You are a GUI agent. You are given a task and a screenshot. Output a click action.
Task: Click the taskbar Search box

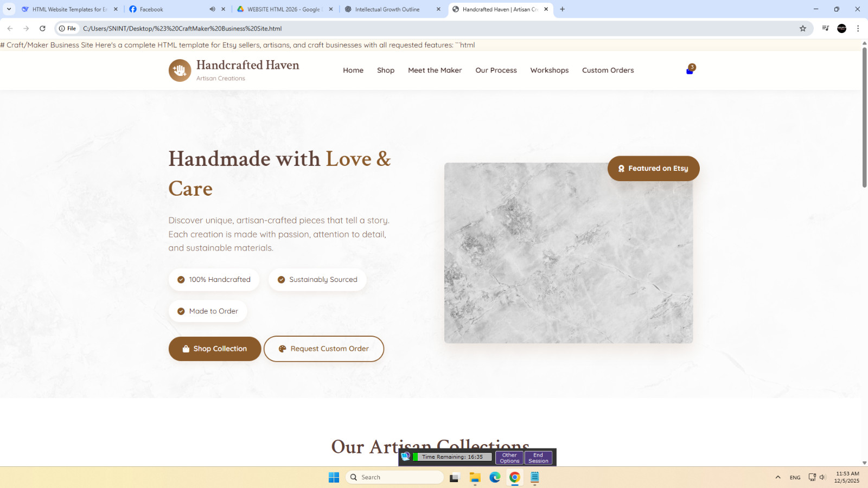(x=394, y=477)
